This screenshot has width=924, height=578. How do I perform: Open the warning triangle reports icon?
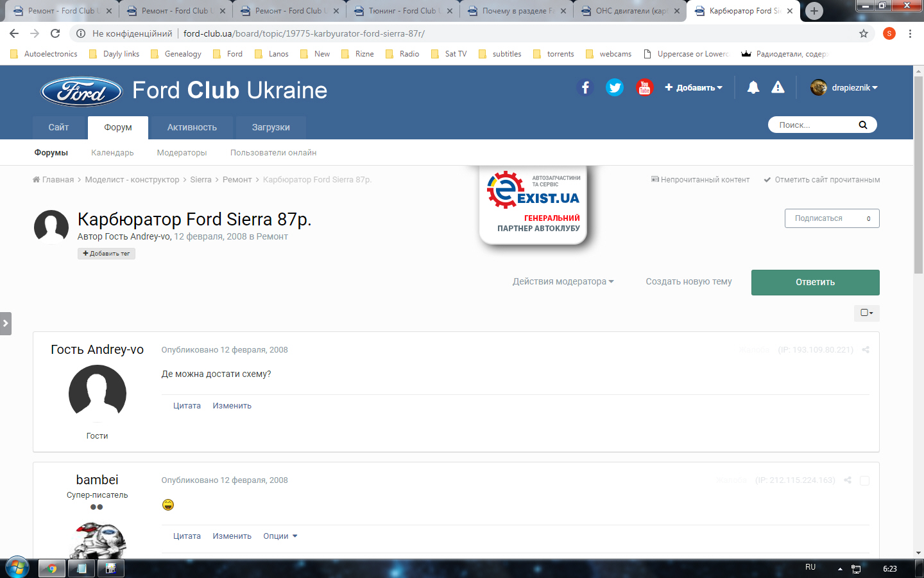coord(778,87)
